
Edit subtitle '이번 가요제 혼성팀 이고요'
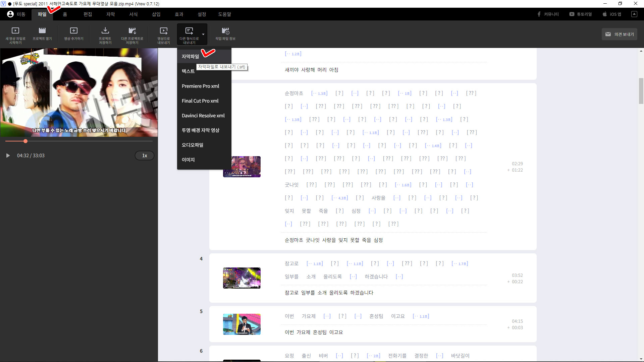(314, 332)
